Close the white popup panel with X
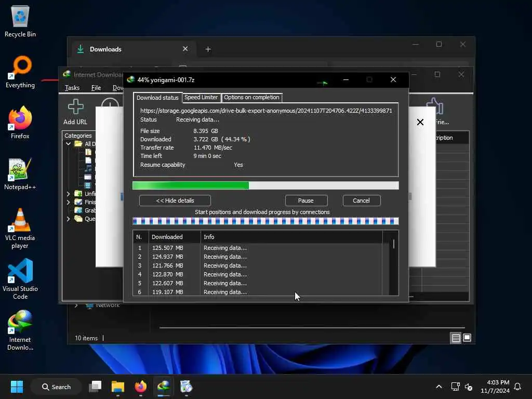 click(x=420, y=122)
